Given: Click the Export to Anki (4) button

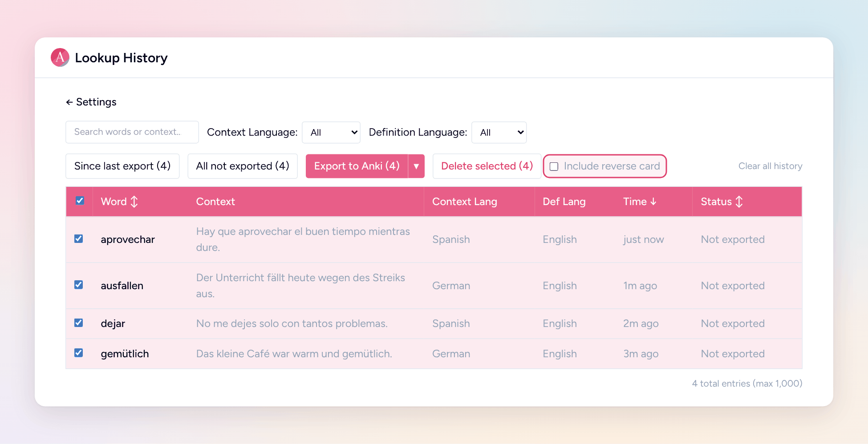Looking at the screenshot, I should click(x=357, y=166).
